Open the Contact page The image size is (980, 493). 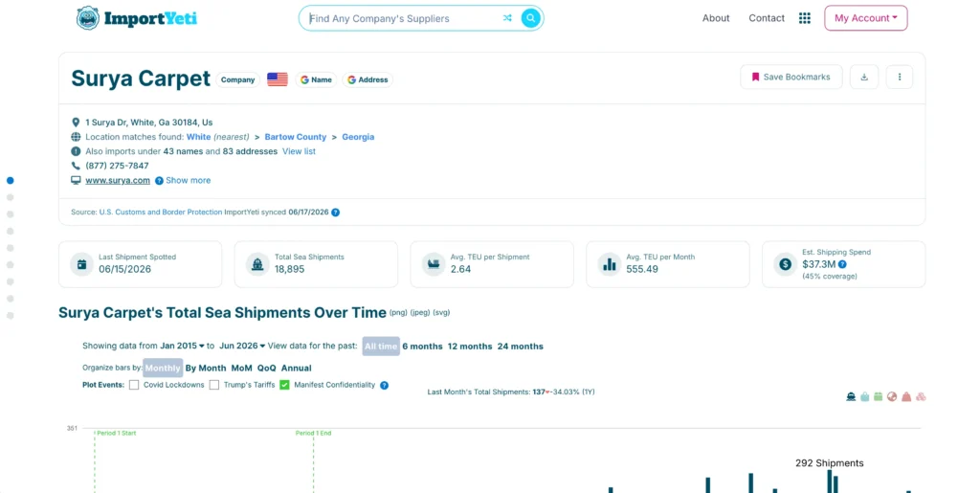pyautogui.click(x=767, y=18)
